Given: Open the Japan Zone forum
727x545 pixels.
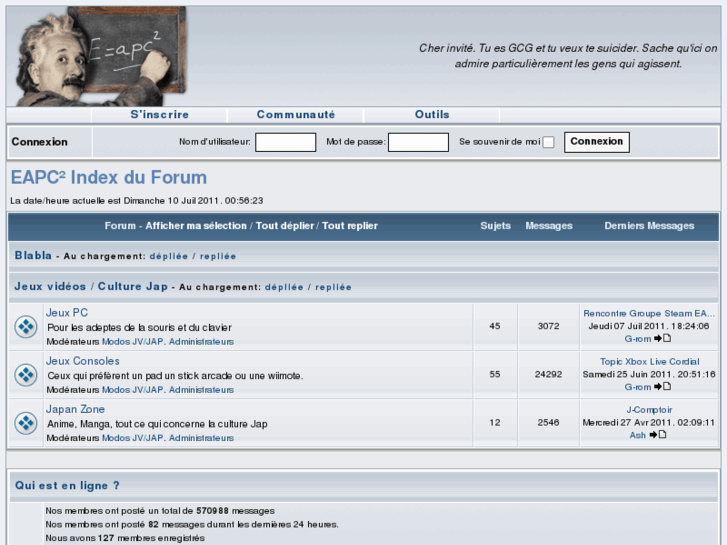Looking at the screenshot, I should point(75,409).
